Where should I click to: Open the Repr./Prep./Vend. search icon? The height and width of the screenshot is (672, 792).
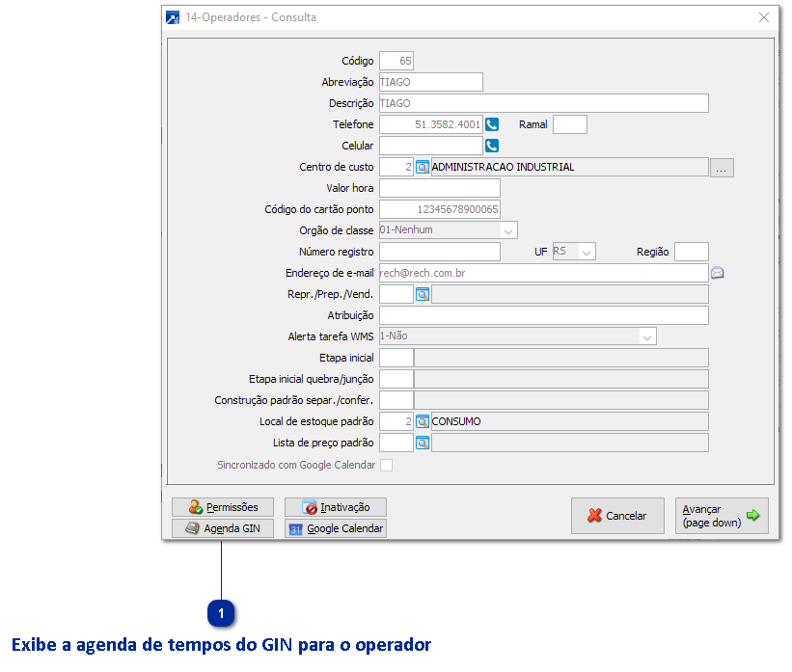tap(423, 294)
